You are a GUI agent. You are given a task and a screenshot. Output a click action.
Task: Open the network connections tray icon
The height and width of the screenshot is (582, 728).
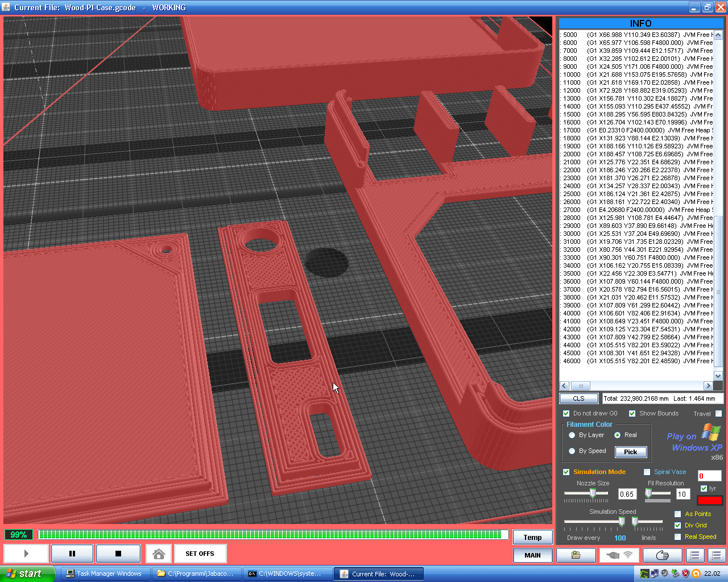tap(655, 573)
